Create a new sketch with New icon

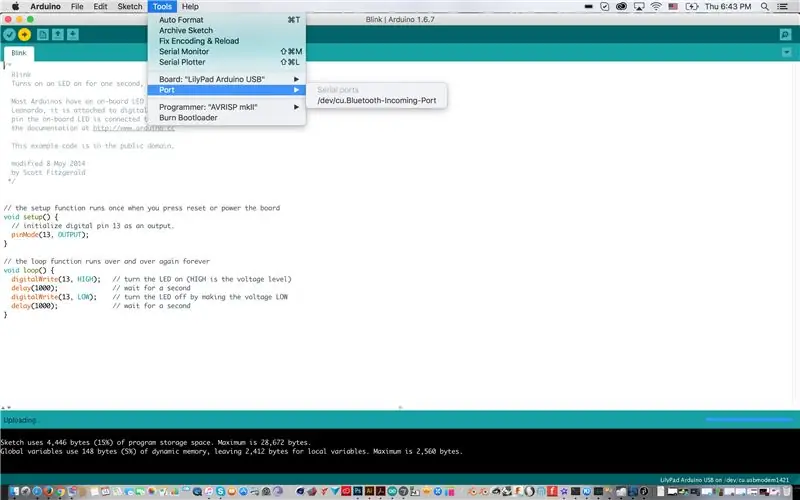point(42,34)
